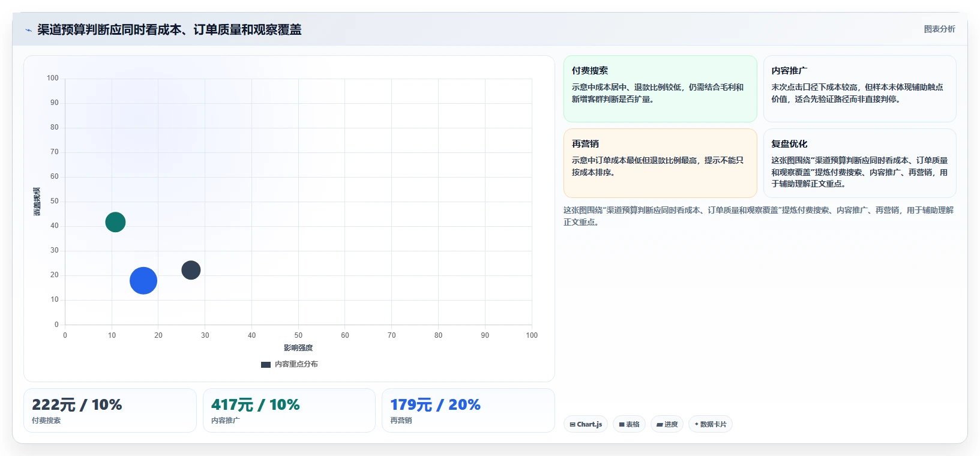Click the icon on the 进度 chip

660,424
